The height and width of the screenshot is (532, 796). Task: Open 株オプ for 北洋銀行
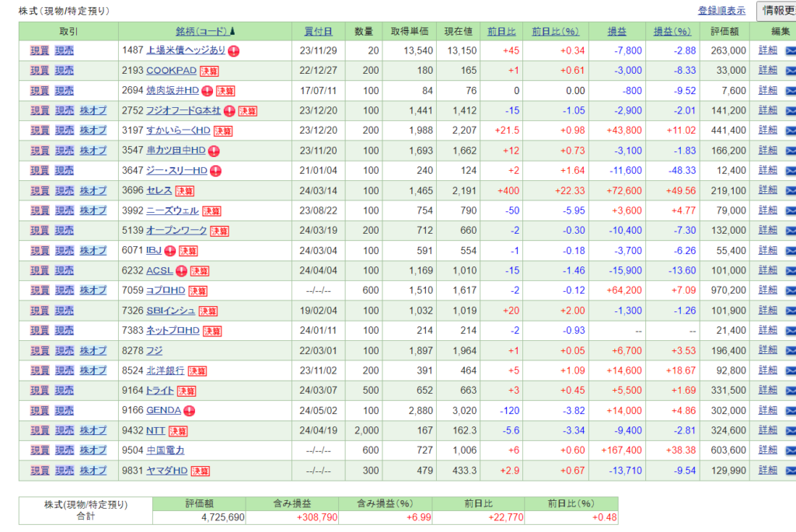(93, 370)
